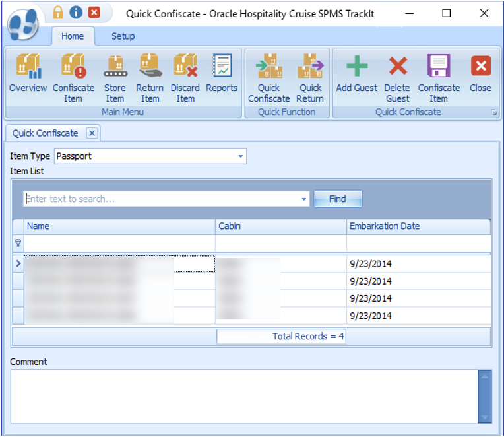Open the footprints application menu logo

click(x=23, y=25)
